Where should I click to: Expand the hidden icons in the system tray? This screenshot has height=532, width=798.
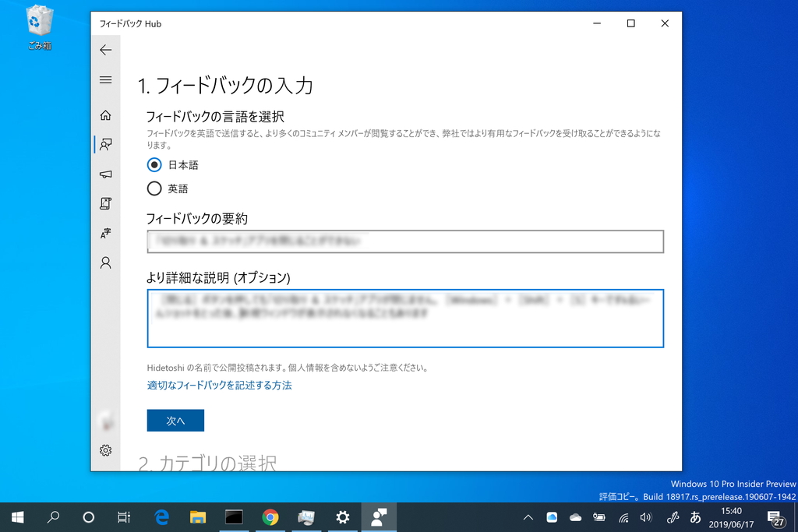pyautogui.click(x=528, y=516)
